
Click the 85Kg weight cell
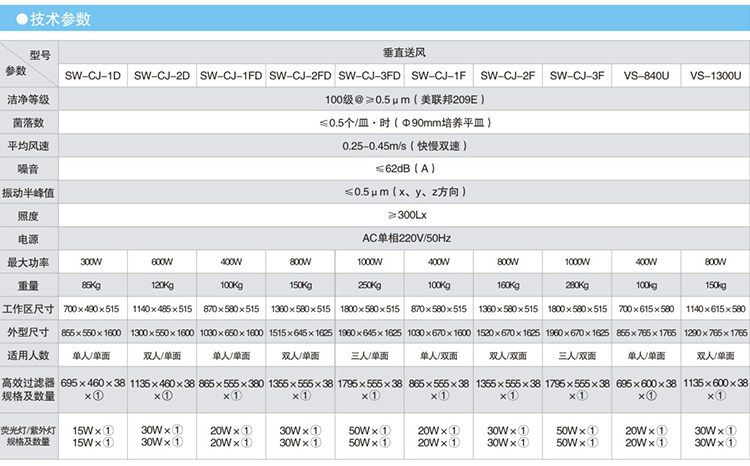point(91,285)
